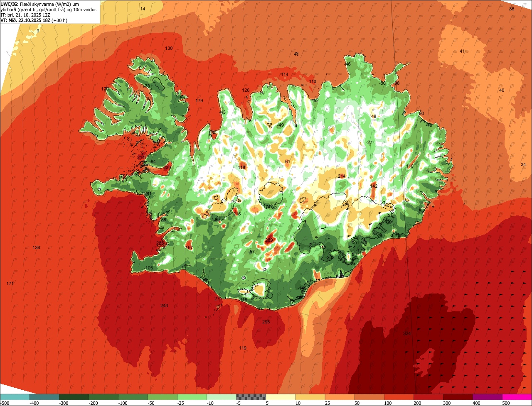
Task: Pick the legend swatch between -300 and -200
Action: (74, 397)
